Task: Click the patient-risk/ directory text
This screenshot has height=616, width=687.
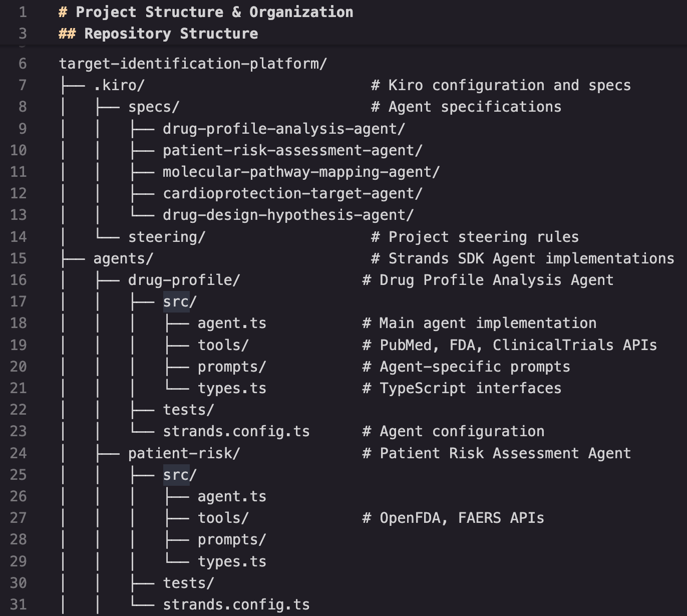Action: (184, 453)
